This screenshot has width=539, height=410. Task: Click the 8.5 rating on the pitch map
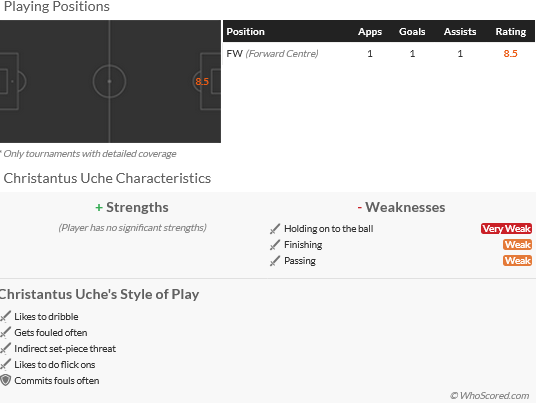(x=202, y=81)
